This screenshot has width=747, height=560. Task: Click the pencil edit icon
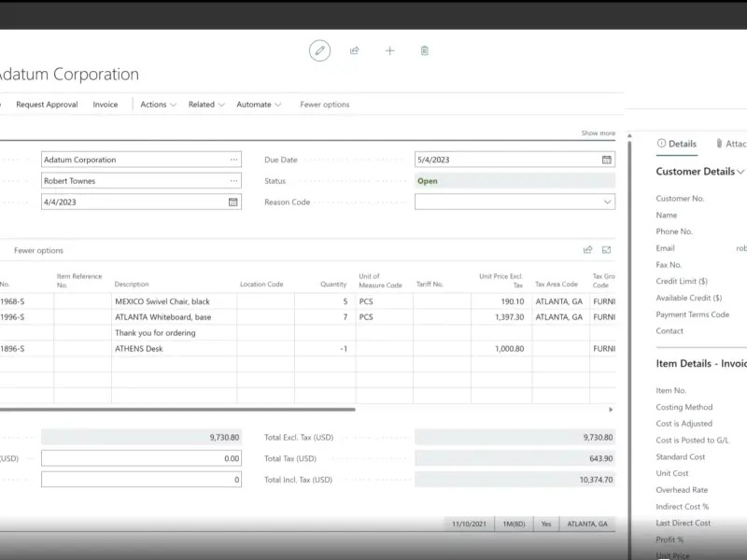coord(319,50)
